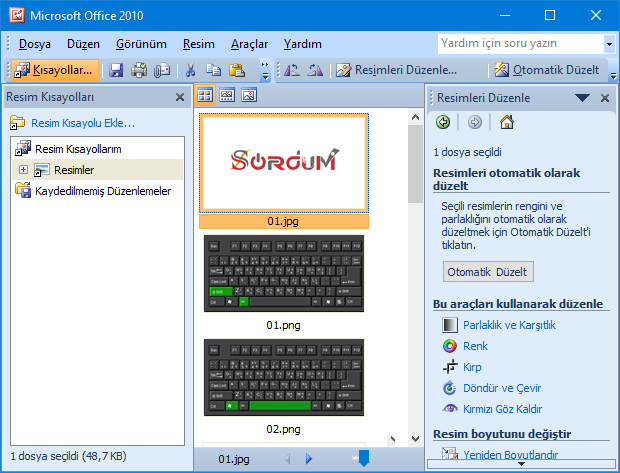Click the task pane Back arrow icon
620x473 pixels.
[x=443, y=122]
